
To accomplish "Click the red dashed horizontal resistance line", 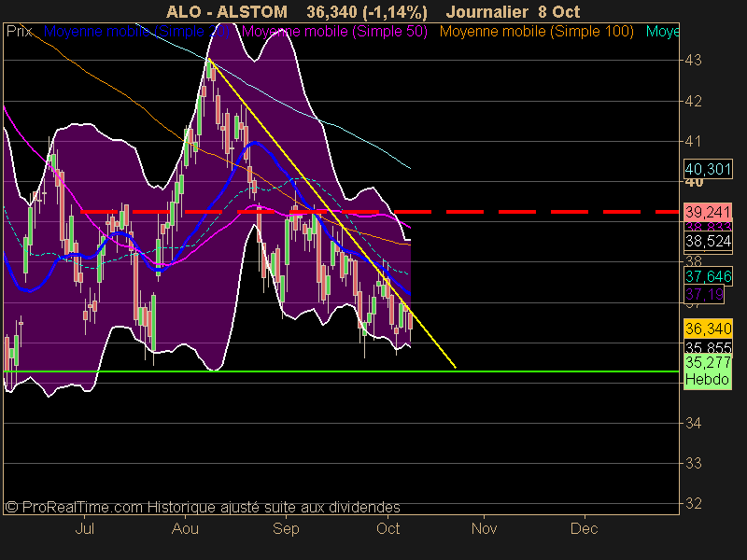I will [x=380, y=212].
